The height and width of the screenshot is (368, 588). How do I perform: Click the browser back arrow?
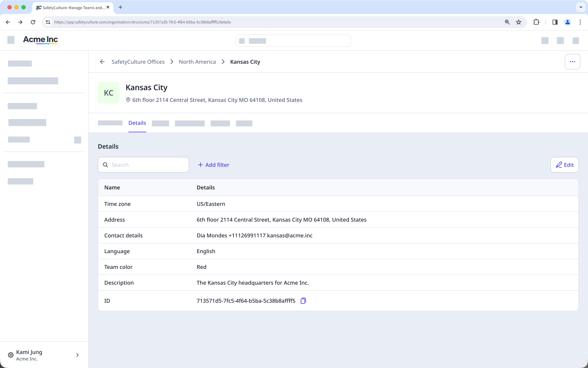(8, 22)
